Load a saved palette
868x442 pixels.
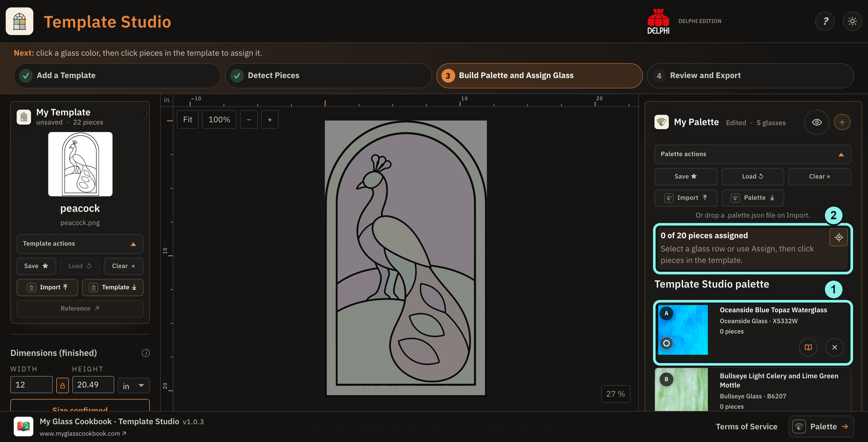752,177
